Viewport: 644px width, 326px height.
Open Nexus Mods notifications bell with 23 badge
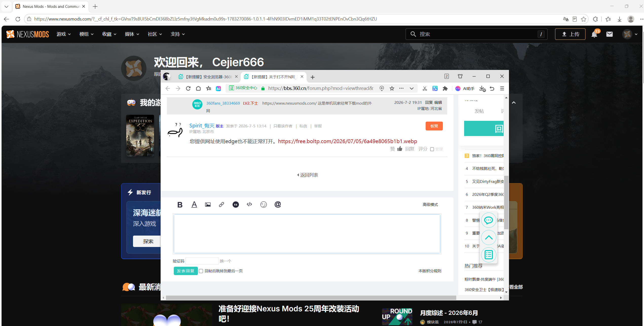pos(594,34)
